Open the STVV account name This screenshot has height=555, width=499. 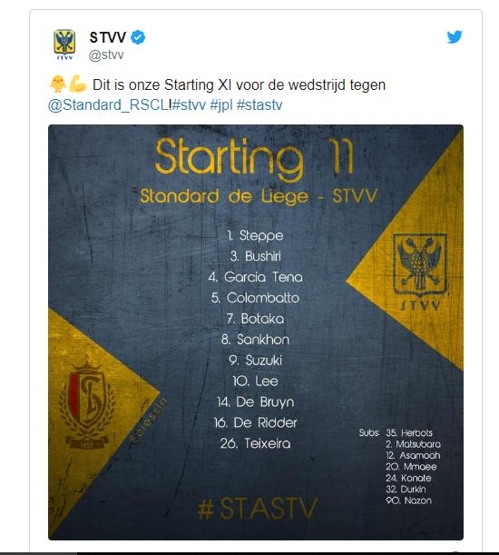coord(108,37)
